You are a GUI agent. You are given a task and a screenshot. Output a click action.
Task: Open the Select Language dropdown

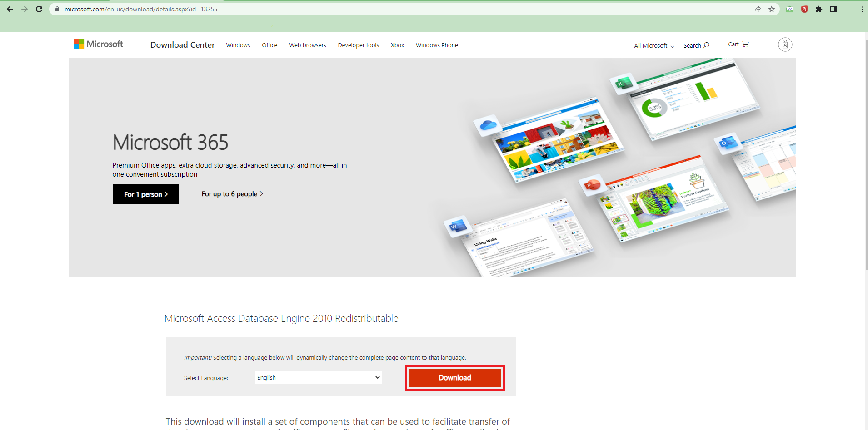coord(319,377)
